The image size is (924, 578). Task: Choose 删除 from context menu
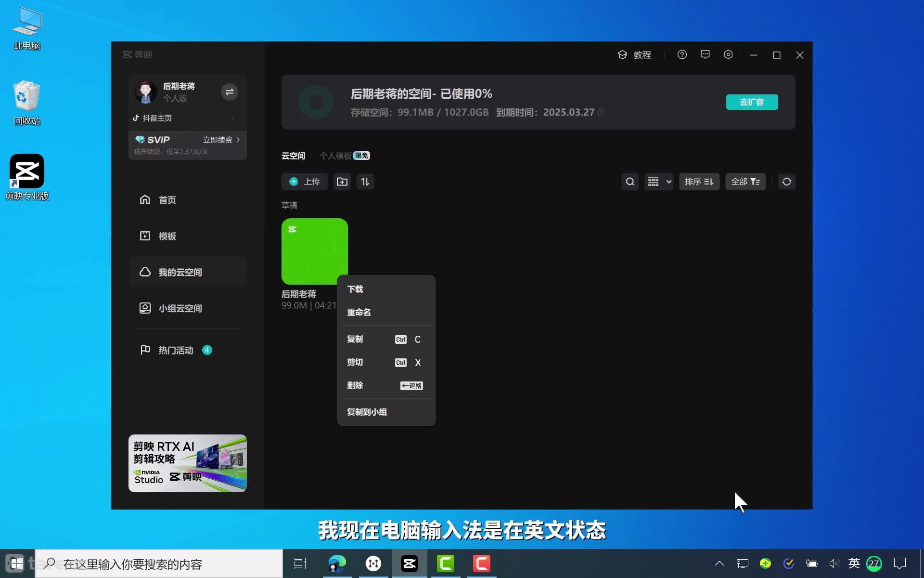(x=386, y=385)
